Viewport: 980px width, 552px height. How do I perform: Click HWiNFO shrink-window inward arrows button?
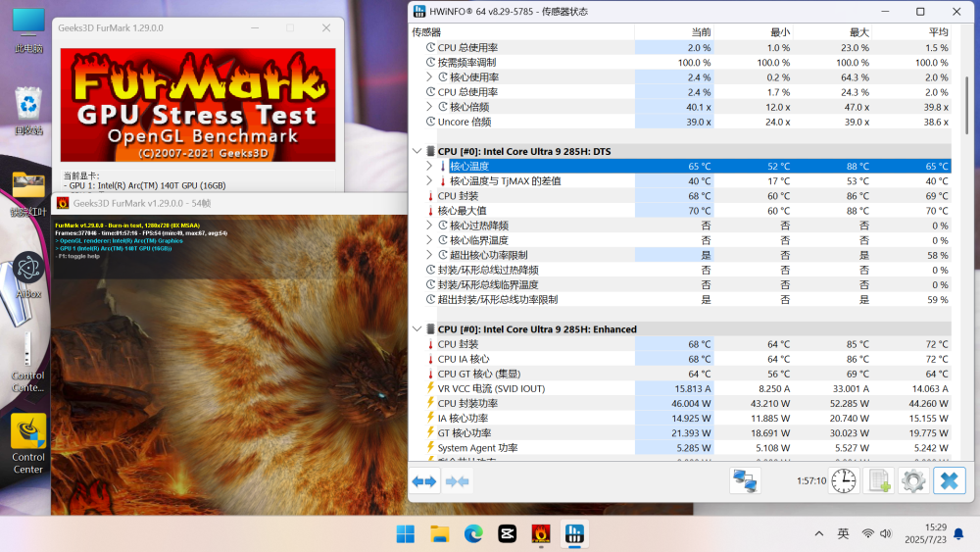click(x=457, y=481)
